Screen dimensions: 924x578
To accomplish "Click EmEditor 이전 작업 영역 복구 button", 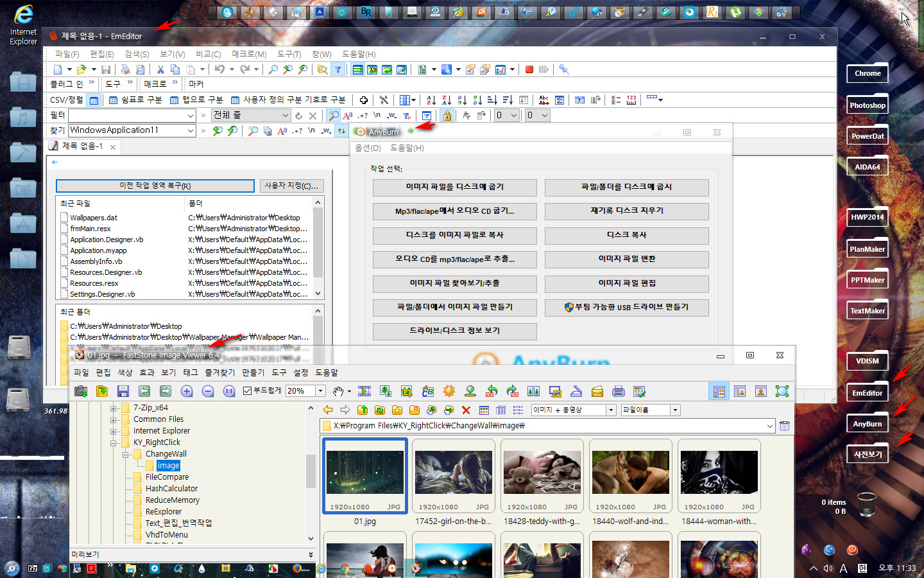I will (x=155, y=186).
